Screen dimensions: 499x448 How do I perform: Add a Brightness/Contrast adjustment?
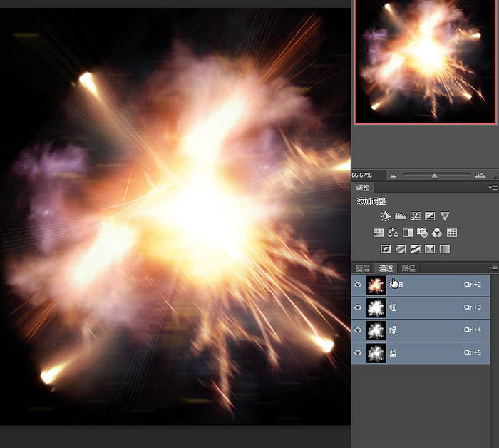[x=386, y=216]
